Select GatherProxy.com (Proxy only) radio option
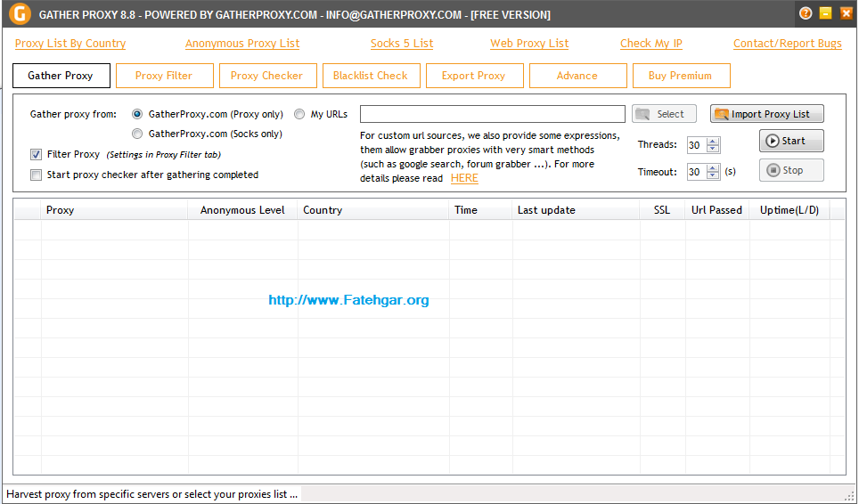 point(137,114)
